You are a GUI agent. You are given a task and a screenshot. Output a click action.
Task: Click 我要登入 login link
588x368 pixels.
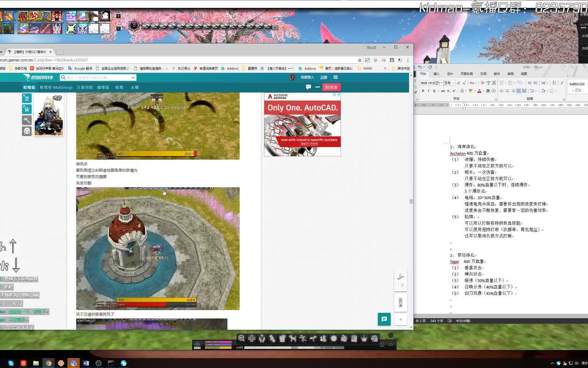307,77
